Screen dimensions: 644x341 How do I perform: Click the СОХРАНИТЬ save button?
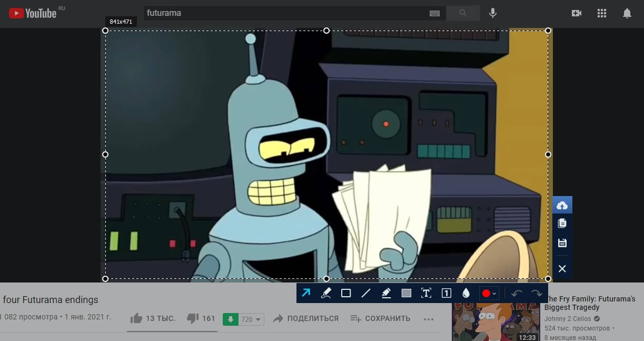coord(380,318)
